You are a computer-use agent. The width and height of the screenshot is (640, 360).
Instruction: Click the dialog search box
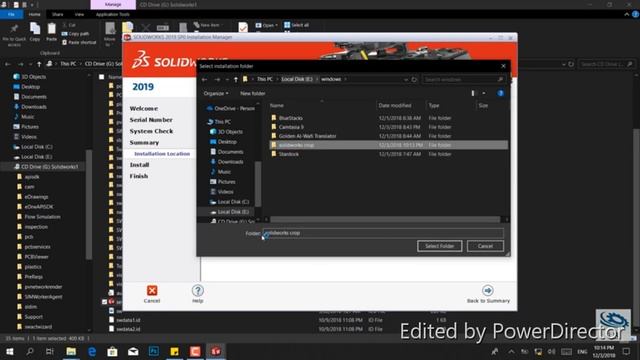[x=464, y=80]
